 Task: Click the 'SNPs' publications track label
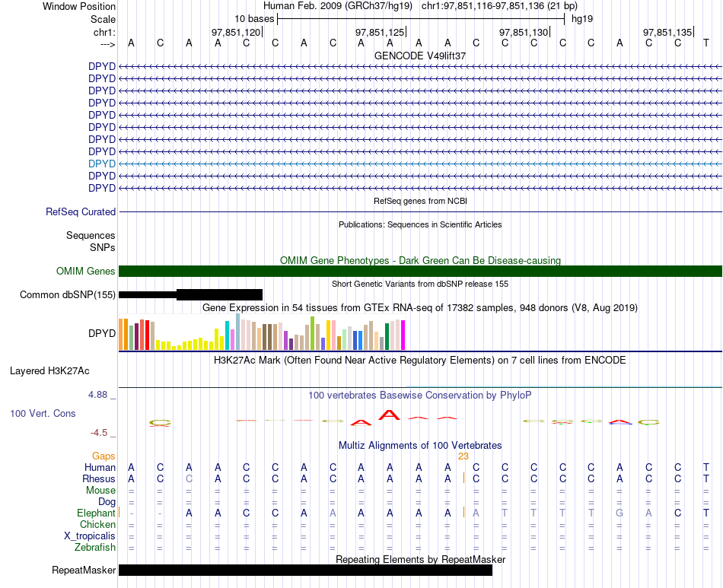[x=103, y=247]
